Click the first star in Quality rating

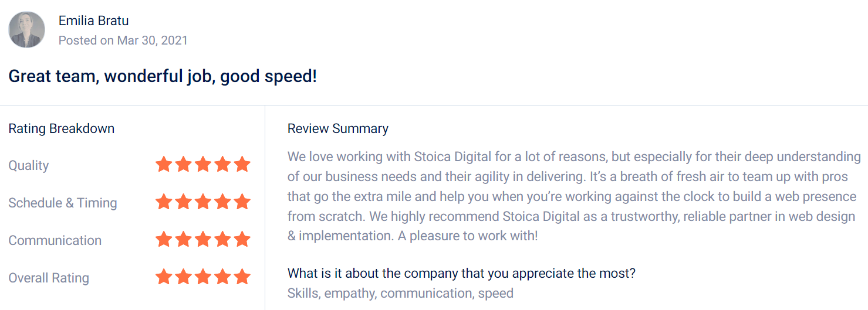(x=164, y=165)
